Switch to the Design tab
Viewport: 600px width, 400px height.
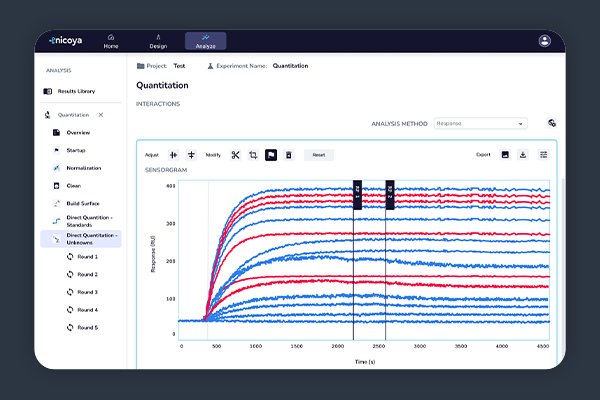pyautogui.click(x=158, y=41)
